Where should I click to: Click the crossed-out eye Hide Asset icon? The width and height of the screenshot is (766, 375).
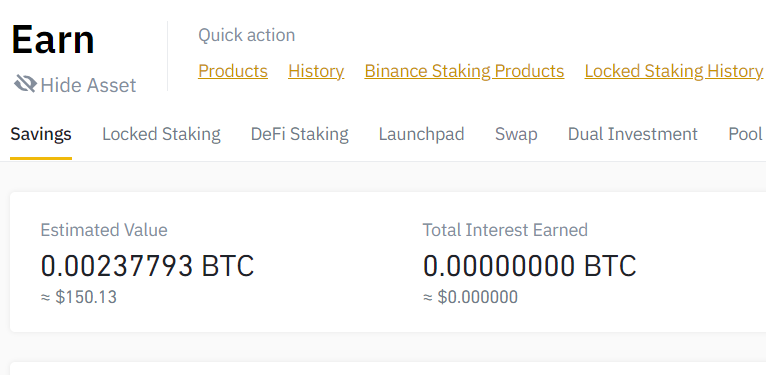(25, 84)
